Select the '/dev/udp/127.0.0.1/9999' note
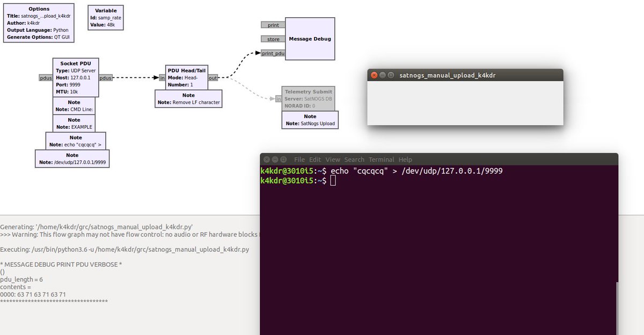 [72, 158]
